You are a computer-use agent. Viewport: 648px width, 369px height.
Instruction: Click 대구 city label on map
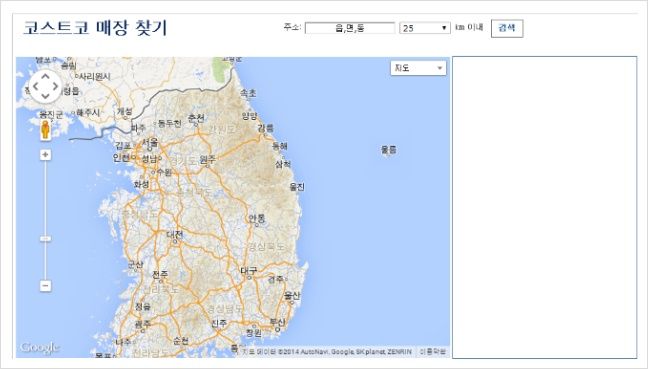point(249,271)
